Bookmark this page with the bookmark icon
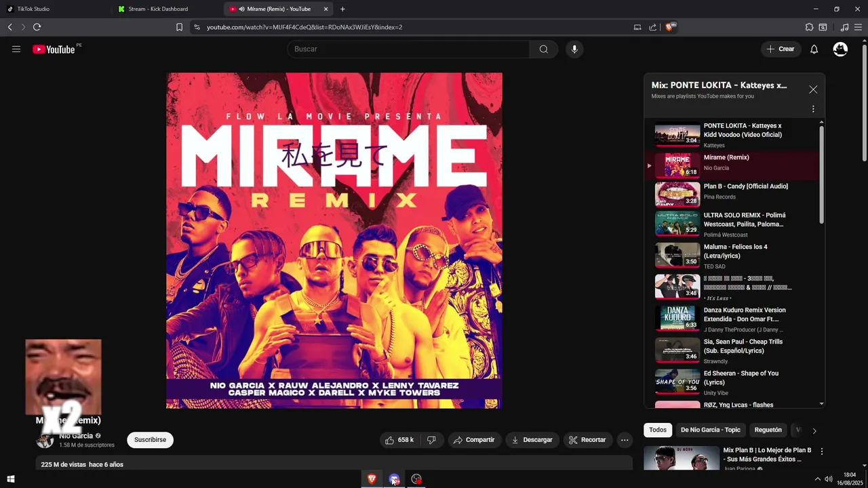This screenshot has height=488, width=868. point(179,27)
